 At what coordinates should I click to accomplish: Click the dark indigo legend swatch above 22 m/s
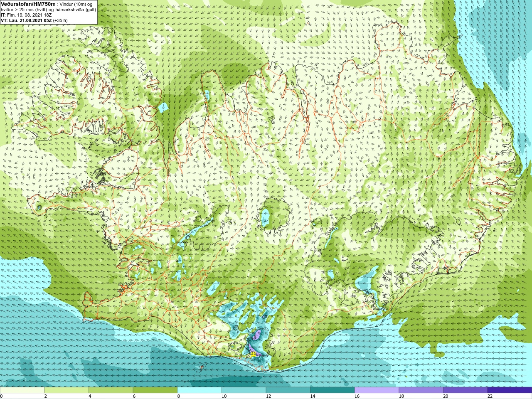point(510,390)
